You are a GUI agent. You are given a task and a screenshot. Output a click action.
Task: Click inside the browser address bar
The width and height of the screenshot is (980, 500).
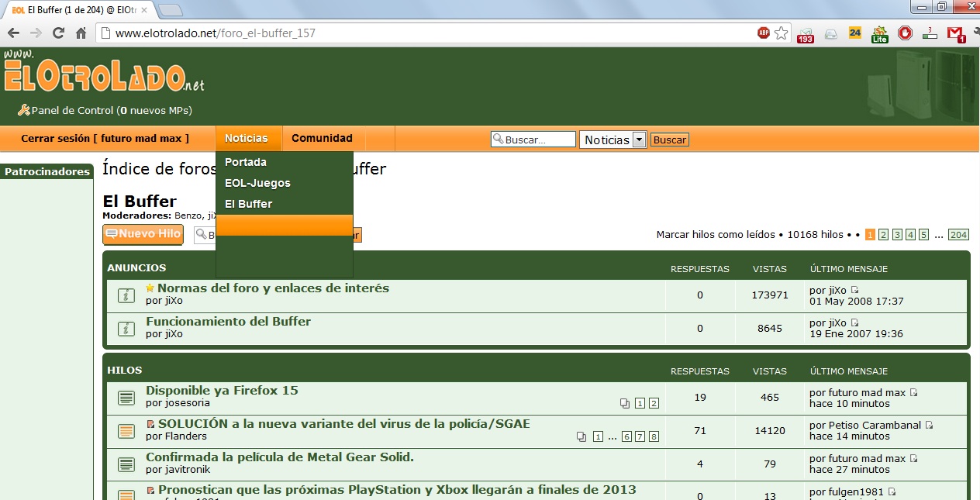tap(310, 33)
